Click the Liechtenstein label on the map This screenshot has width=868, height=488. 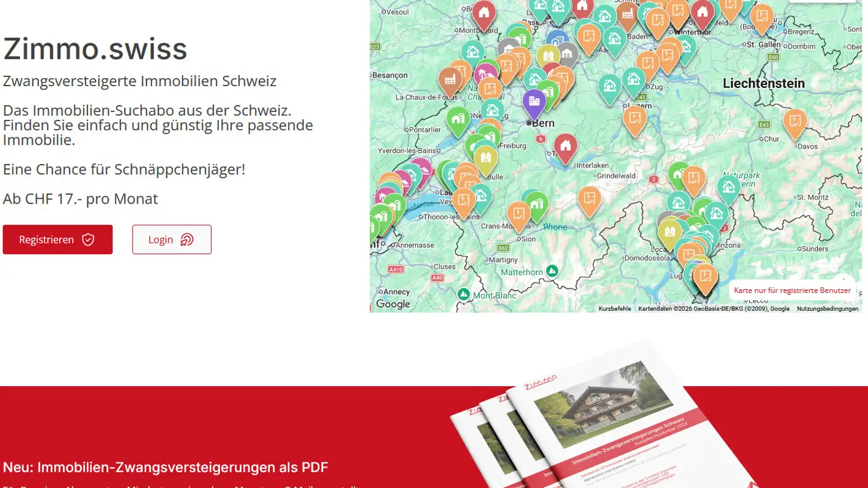[x=764, y=83]
